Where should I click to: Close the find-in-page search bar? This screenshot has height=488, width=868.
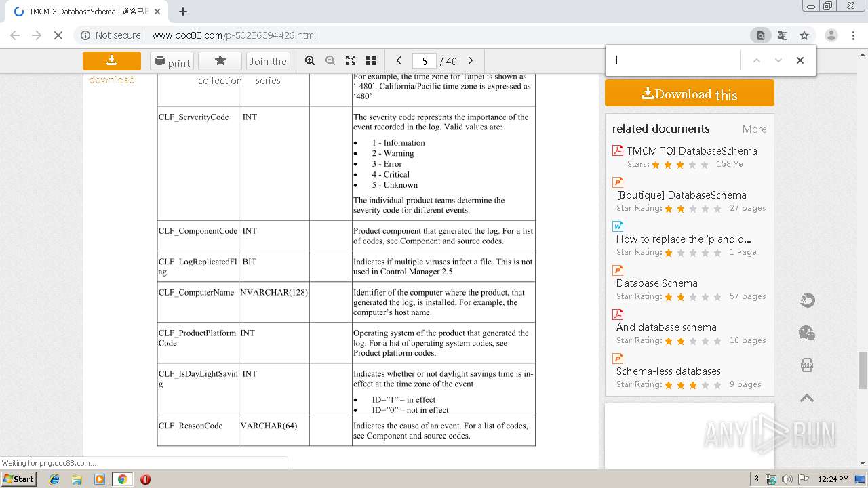coord(800,60)
